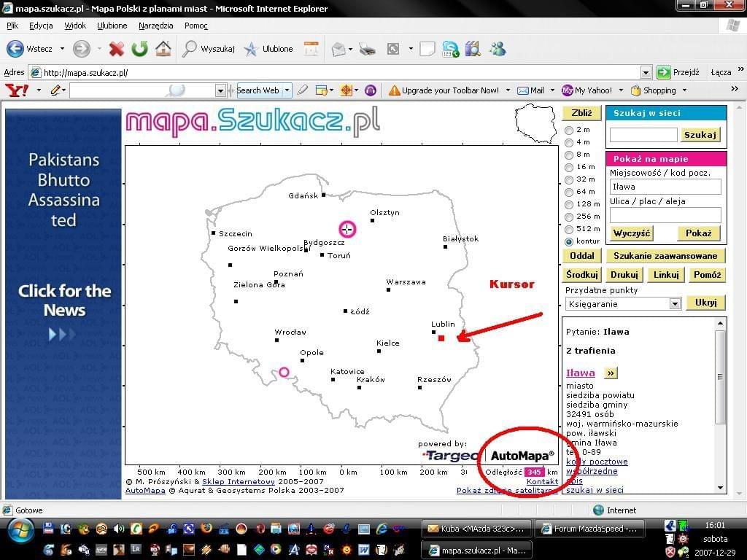The height and width of the screenshot is (560, 747).
Task: Expand the Yahoo Mail dropdown arrow
Action: [552, 90]
